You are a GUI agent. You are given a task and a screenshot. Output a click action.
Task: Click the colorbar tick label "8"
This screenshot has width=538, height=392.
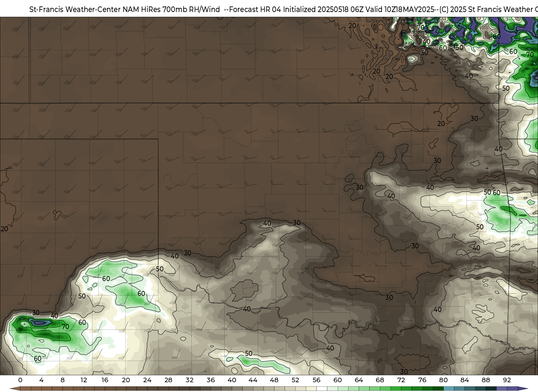tap(62, 380)
